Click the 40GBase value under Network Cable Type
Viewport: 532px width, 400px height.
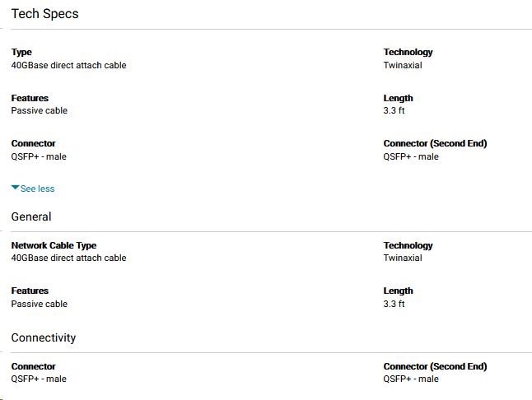pos(68,258)
